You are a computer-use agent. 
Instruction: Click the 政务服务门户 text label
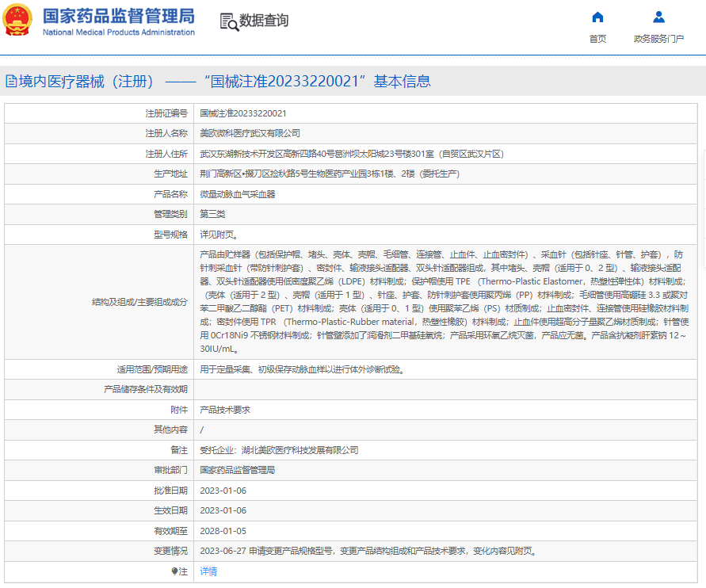coord(658,39)
